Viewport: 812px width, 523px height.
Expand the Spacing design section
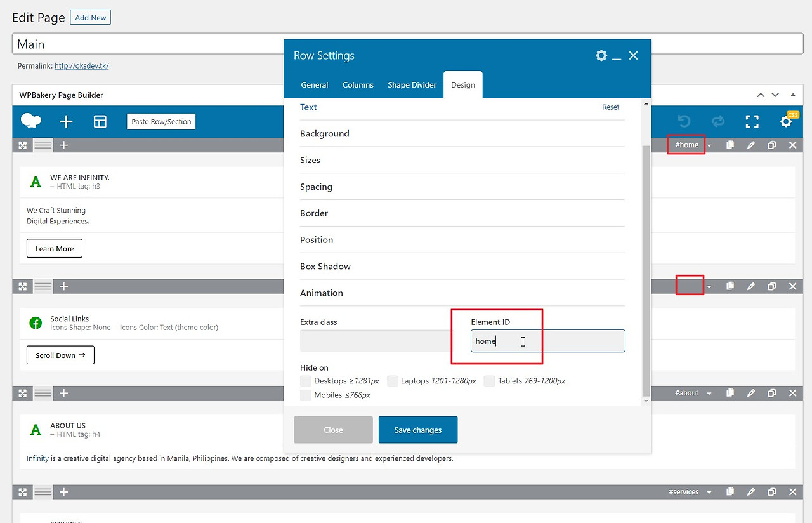[462, 187]
